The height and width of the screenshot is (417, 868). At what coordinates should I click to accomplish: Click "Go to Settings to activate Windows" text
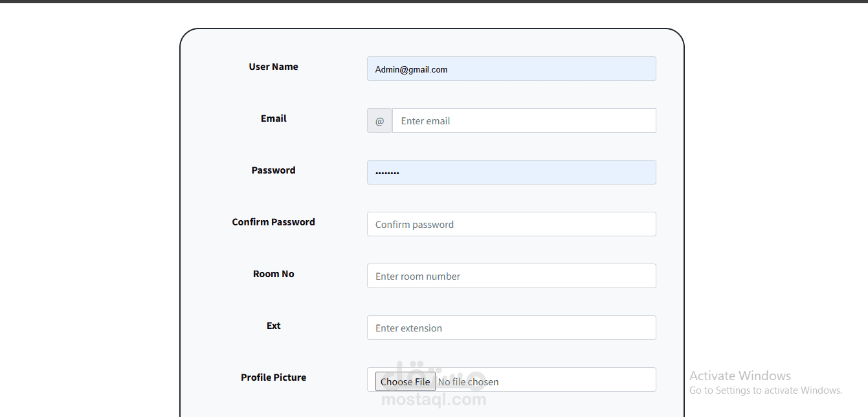765,390
